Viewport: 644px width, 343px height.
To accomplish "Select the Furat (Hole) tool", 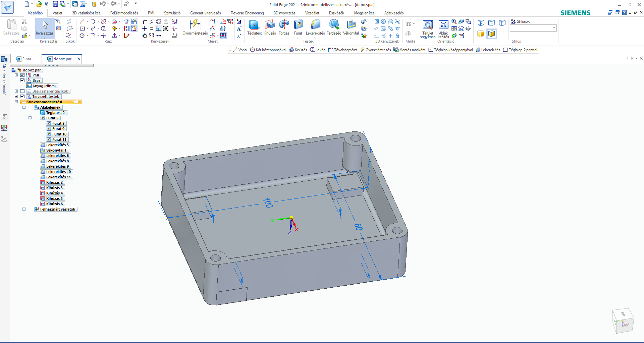I will pos(298,27).
